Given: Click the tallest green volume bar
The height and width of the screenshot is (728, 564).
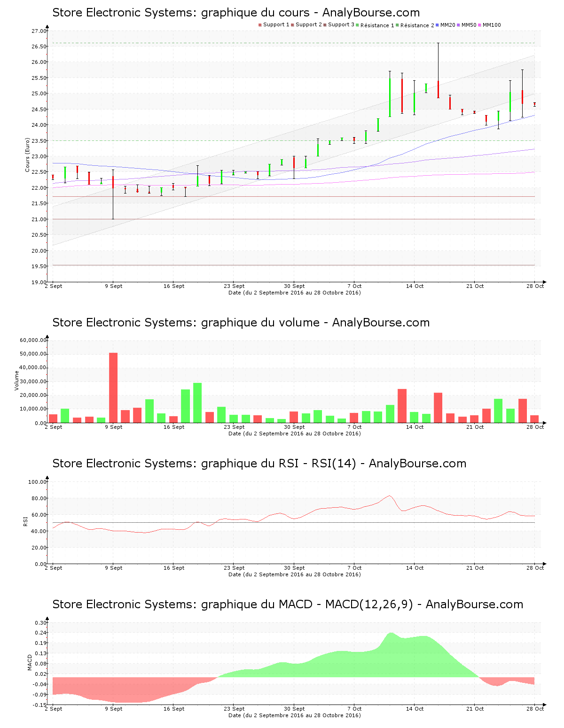Looking at the screenshot, I should click(x=197, y=403).
